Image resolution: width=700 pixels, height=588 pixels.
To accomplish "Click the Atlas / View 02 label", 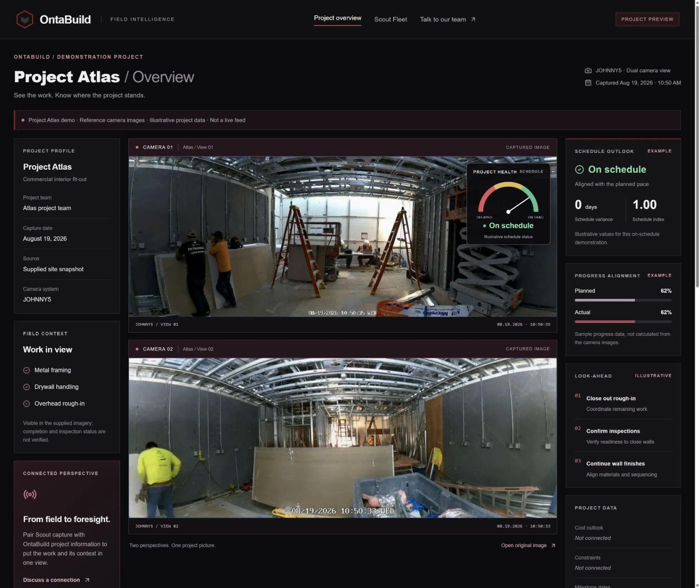I will [198, 349].
